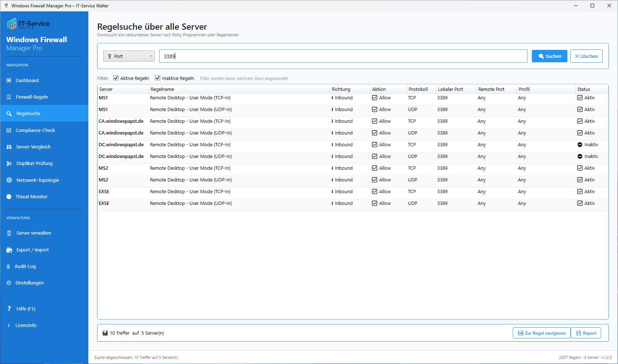Click into the search field containing 3389
Image resolution: width=618 pixels, height=364 pixels.
pos(343,56)
